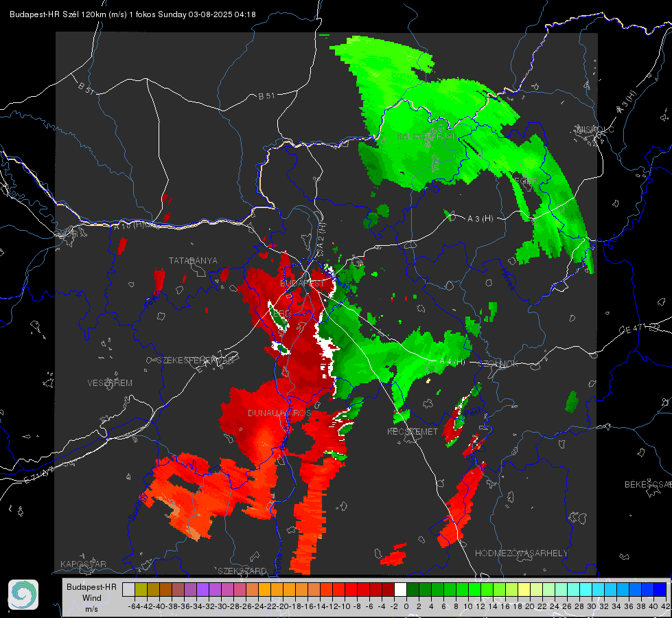
Task: Select the HODMEZOVASARHELY city label
Action: pyautogui.click(x=521, y=553)
